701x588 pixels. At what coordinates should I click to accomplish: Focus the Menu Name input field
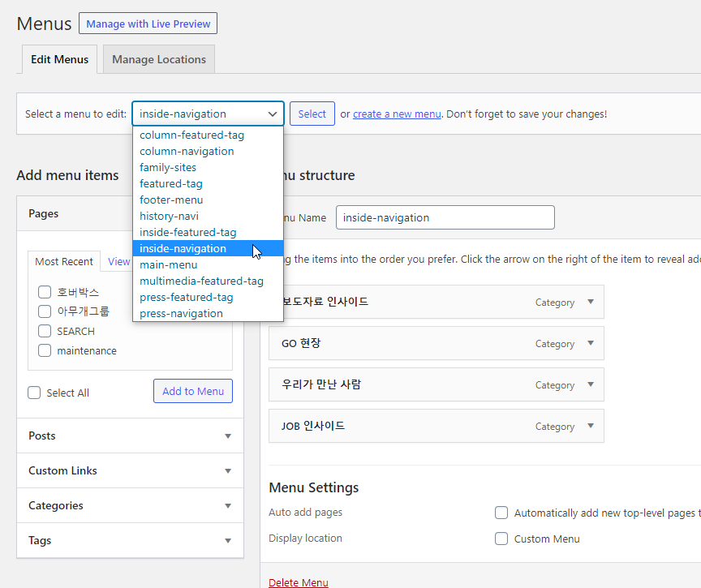pos(445,217)
